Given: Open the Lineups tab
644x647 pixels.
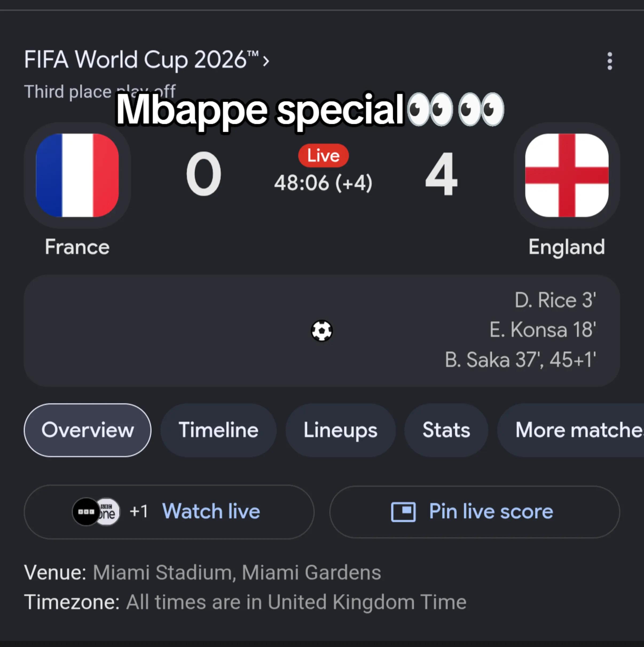Looking at the screenshot, I should tap(340, 430).
